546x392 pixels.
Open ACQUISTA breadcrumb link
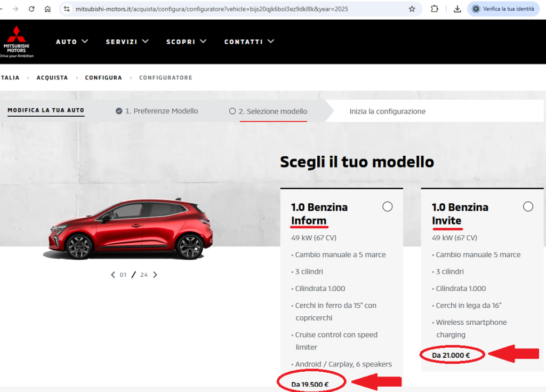[52, 78]
